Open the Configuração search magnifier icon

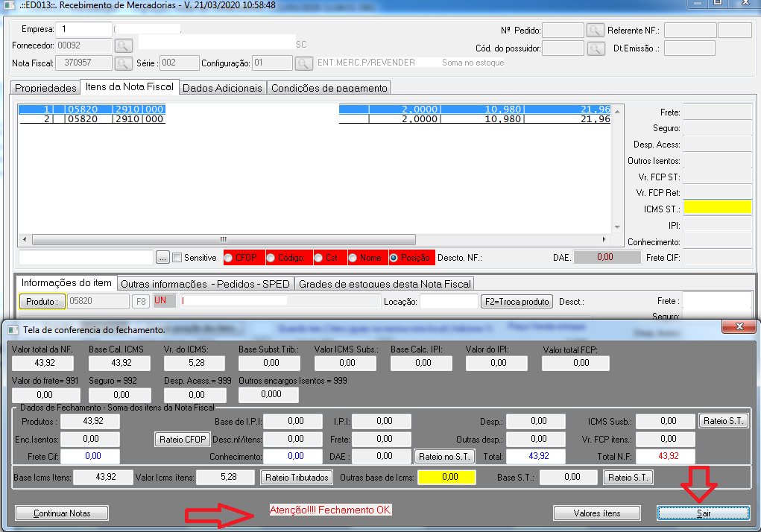click(x=304, y=63)
